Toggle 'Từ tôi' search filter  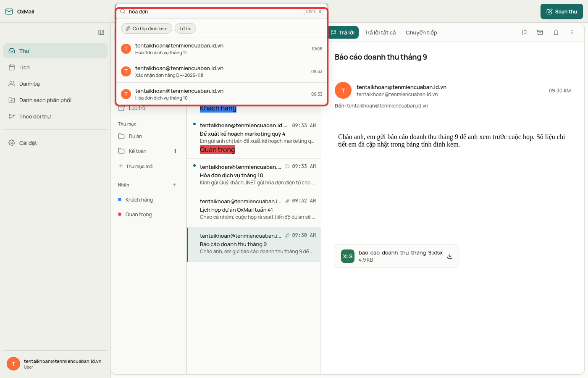click(185, 29)
